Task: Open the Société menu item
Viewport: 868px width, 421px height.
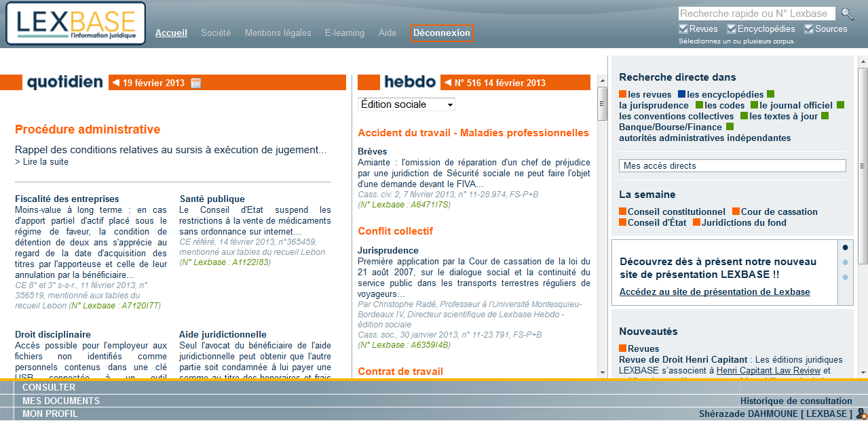Action: tap(216, 33)
